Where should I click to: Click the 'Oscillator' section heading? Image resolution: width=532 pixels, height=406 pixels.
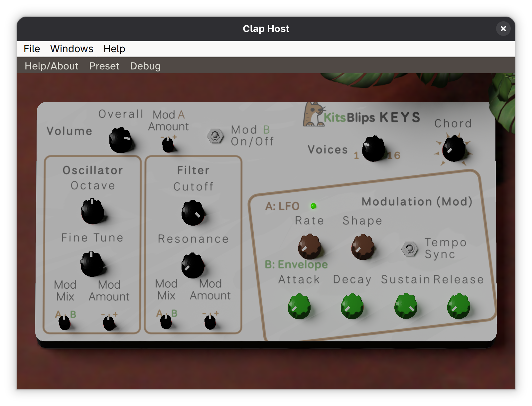point(93,170)
